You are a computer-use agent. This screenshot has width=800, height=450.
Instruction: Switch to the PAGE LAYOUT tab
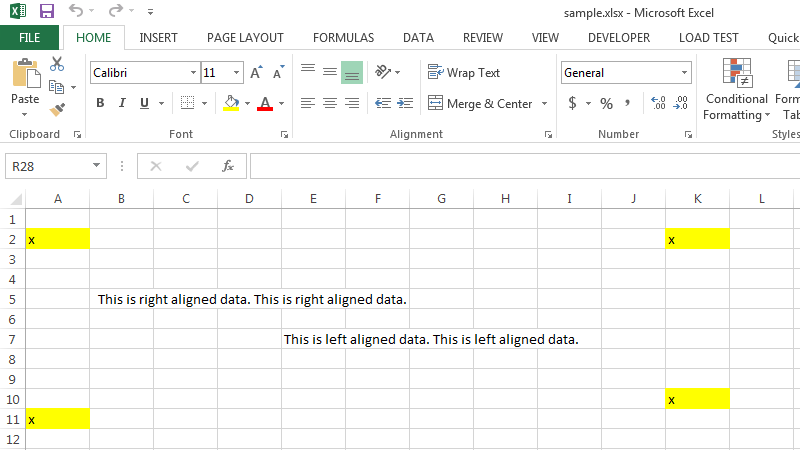click(x=245, y=38)
